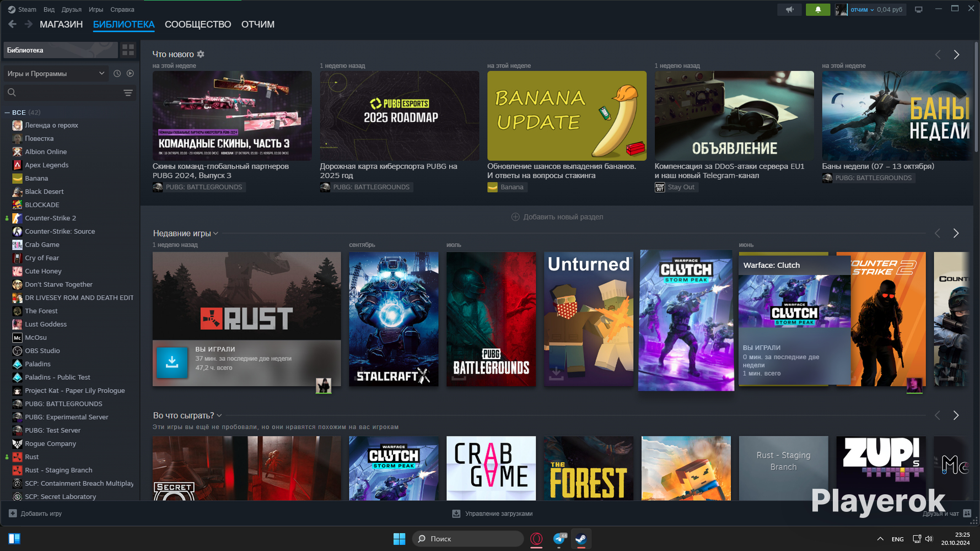Image resolution: width=980 pixels, height=551 pixels.
Task: Open Opera browser from the taskbar
Action: point(536,538)
